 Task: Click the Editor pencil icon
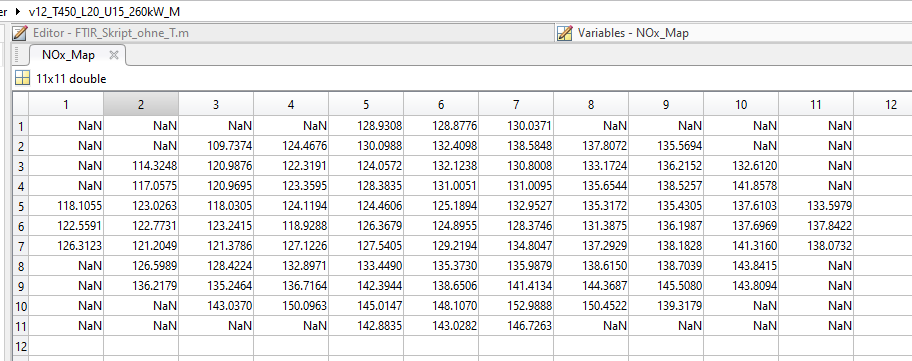click(x=20, y=33)
